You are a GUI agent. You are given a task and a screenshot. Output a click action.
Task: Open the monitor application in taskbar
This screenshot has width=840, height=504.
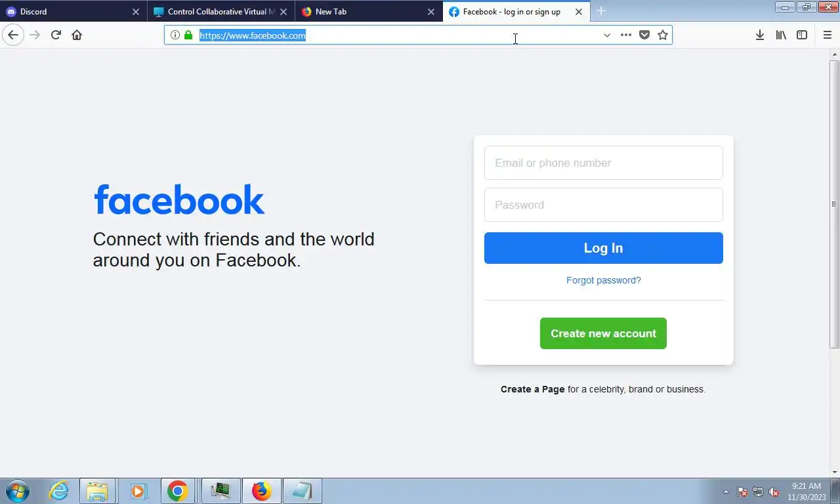click(x=220, y=491)
